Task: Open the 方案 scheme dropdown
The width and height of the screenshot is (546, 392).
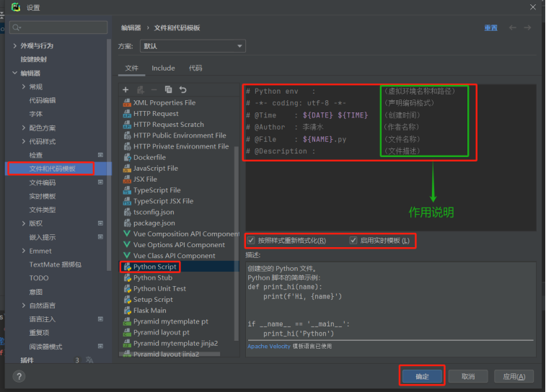Action: (191, 46)
